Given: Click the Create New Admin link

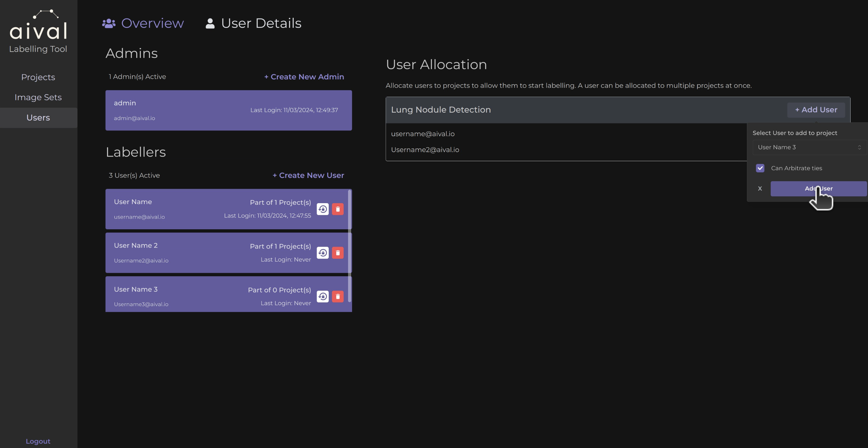Looking at the screenshot, I should pyautogui.click(x=303, y=77).
